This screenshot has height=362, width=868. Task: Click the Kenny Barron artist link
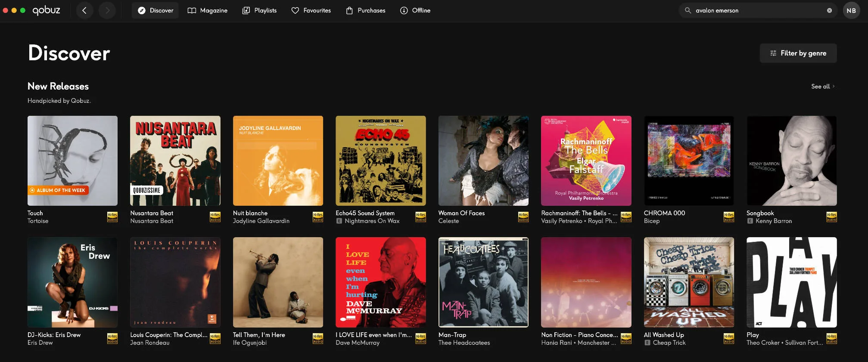(774, 221)
